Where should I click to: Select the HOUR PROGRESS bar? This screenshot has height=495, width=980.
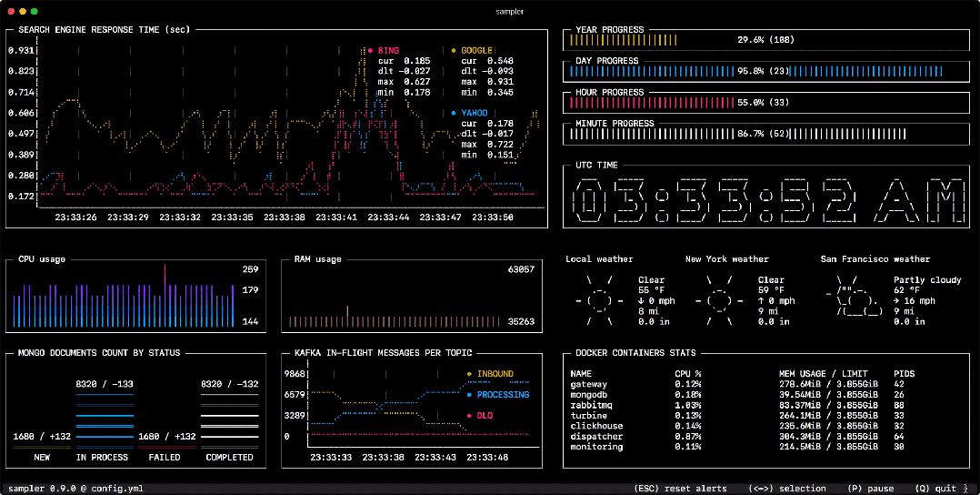[x=767, y=103]
